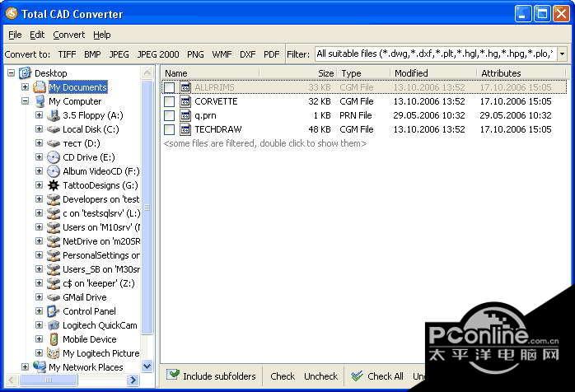
Task: Open the Help menu
Action: [101, 35]
